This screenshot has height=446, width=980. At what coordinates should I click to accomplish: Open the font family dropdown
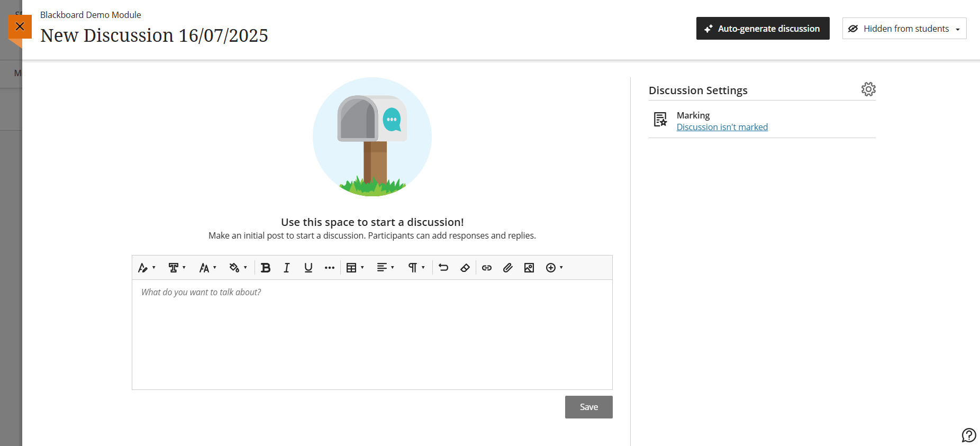point(177,268)
